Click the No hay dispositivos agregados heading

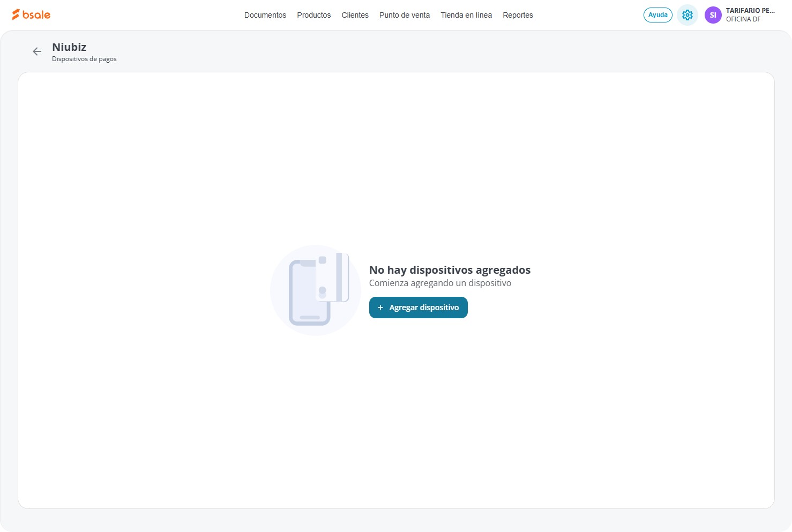[450, 270]
